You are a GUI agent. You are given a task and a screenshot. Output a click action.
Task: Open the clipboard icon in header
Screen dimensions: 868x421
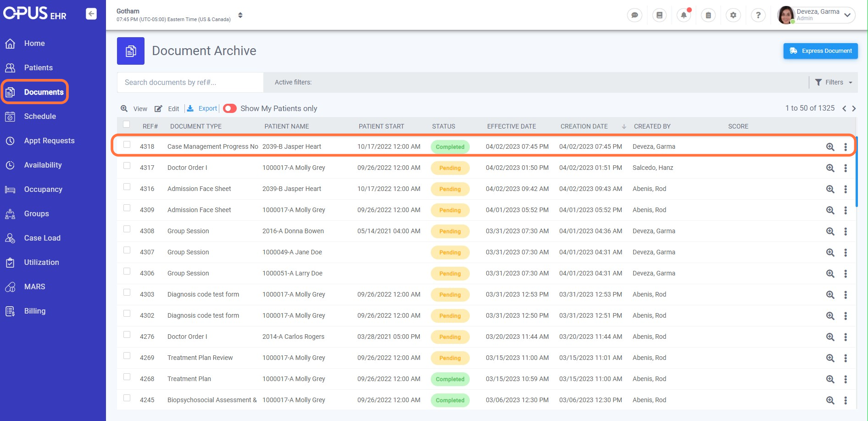click(x=708, y=15)
